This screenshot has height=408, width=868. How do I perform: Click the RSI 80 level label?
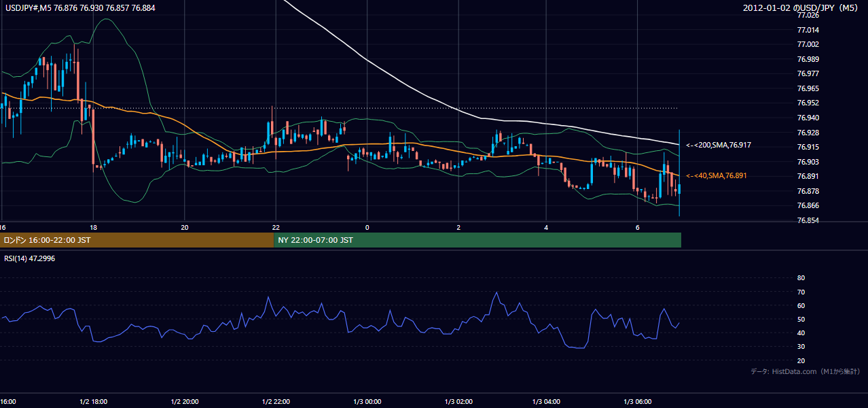(801, 278)
